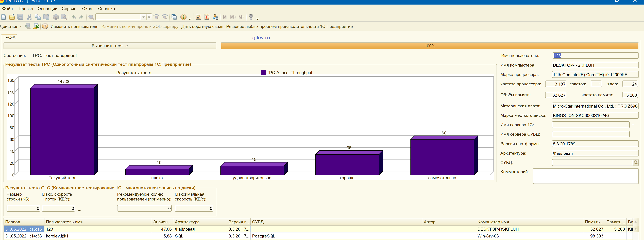This screenshot has height=240, width=644.
Task: Click the Info help icon
Action: (x=183, y=17)
